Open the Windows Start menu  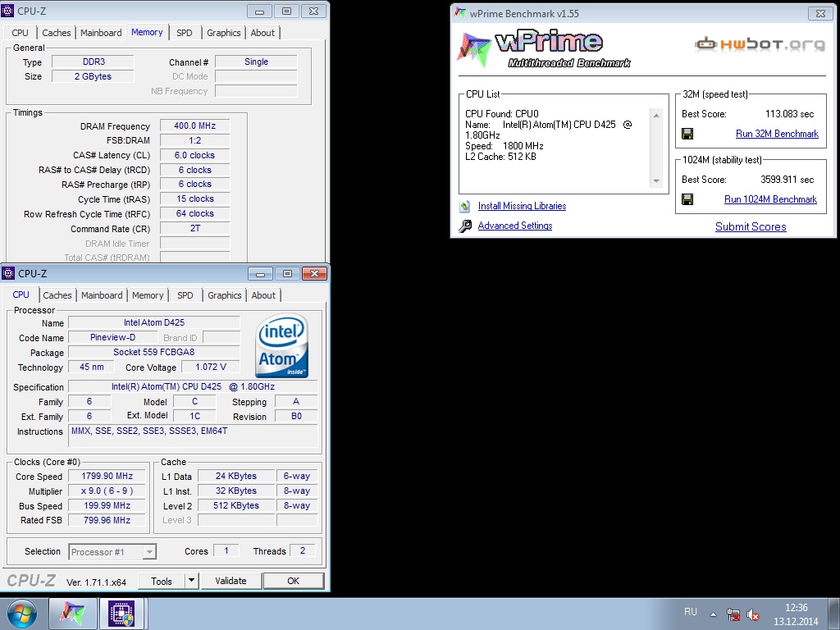click(x=22, y=614)
